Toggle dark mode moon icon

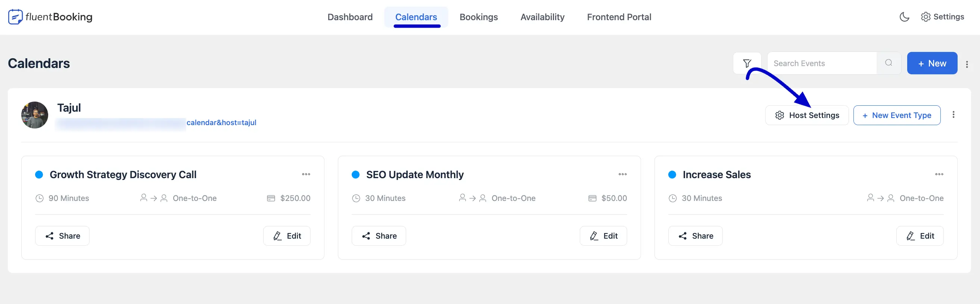coord(904,17)
